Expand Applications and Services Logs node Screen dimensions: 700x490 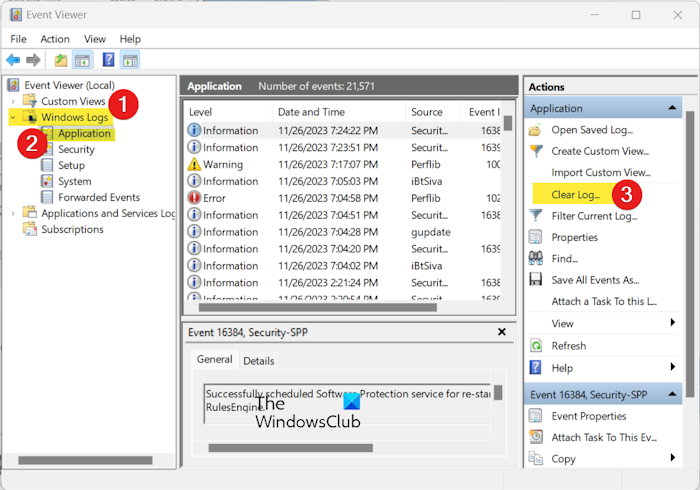13,213
